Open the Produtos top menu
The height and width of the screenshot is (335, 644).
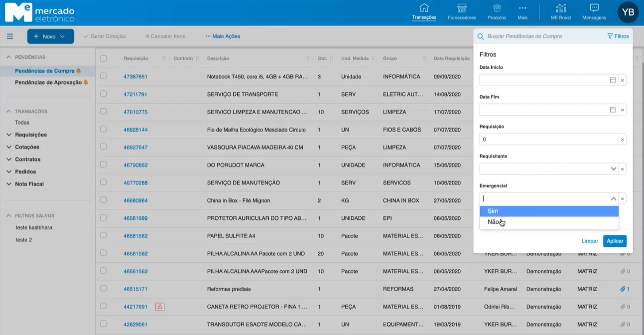click(x=497, y=12)
